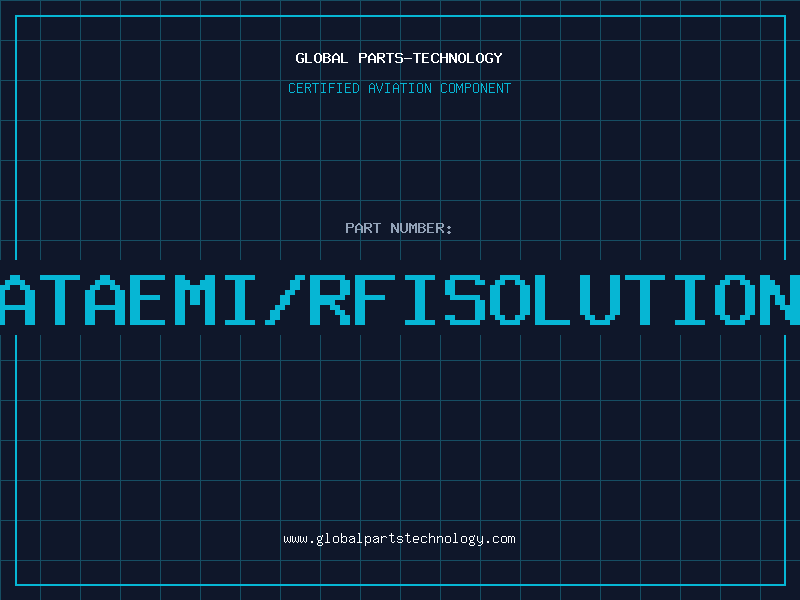Click the GLOBAL PARTS-TECHNOLOGY heading
Image resolution: width=800 pixels, height=600 pixels.
tap(399, 58)
